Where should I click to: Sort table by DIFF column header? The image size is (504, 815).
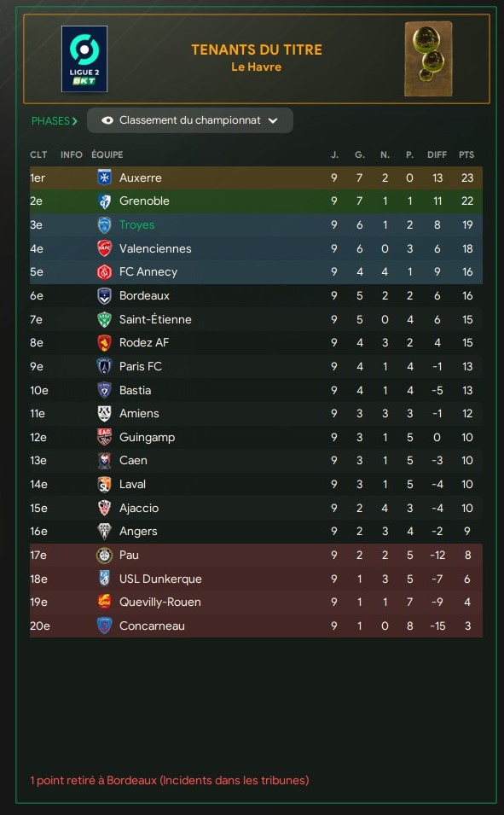pyautogui.click(x=437, y=154)
